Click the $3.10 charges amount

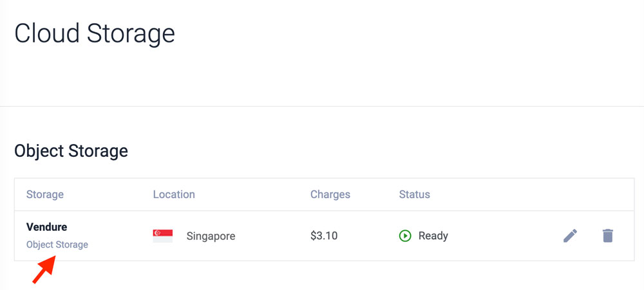tap(325, 236)
